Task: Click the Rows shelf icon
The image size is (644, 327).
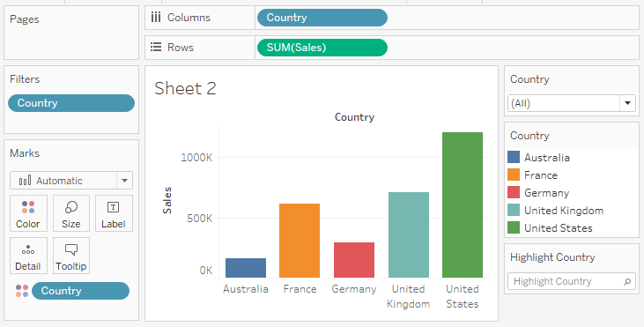Action: pos(156,47)
